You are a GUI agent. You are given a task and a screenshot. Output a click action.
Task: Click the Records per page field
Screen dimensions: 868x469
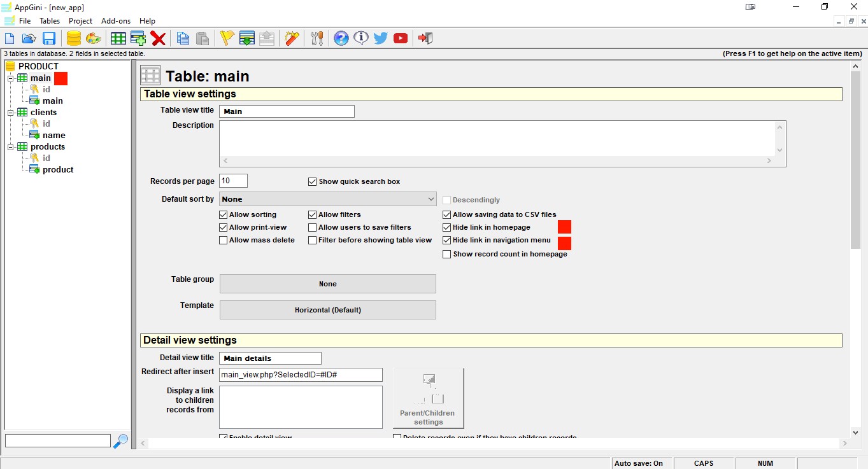(233, 181)
